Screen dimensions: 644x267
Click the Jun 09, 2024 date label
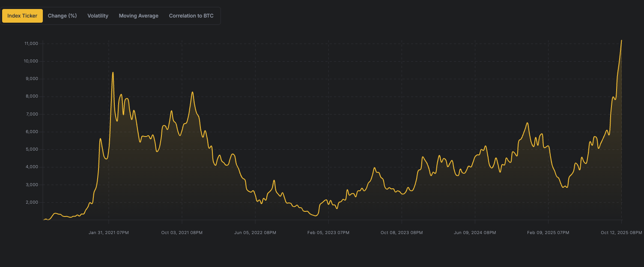pyautogui.click(x=475, y=232)
